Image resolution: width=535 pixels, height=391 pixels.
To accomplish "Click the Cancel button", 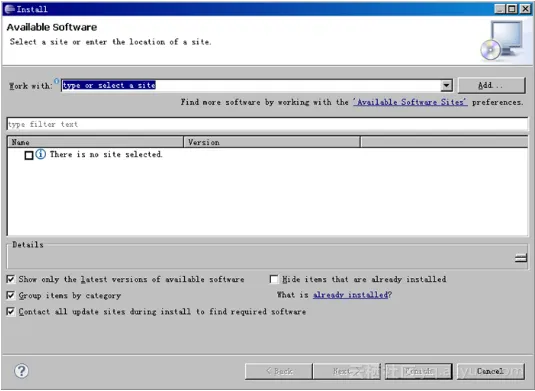I will [x=490, y=371].
